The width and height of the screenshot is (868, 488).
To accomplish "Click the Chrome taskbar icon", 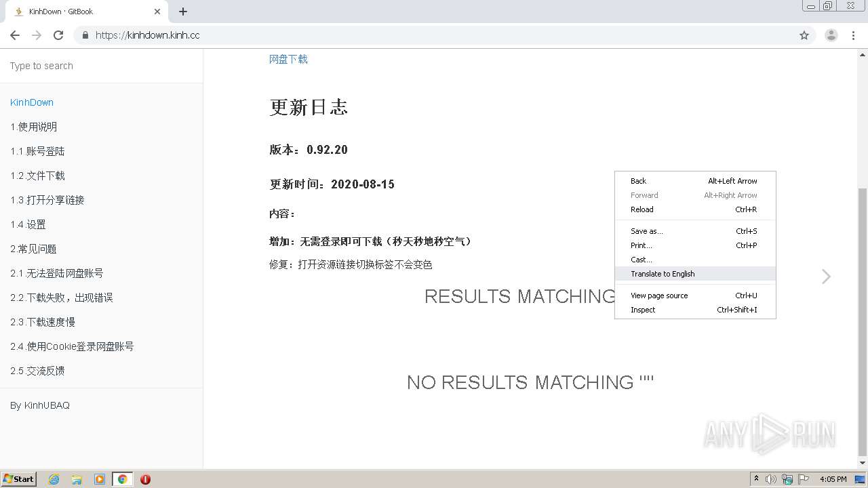I will [x=122, y=479].
